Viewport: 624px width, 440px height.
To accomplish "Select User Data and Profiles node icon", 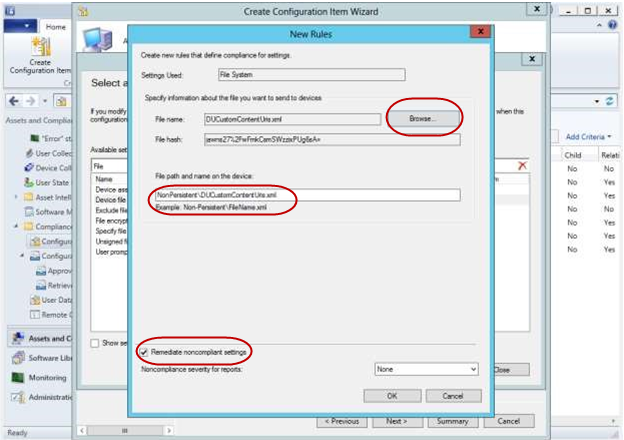I will tap(35, 300).
